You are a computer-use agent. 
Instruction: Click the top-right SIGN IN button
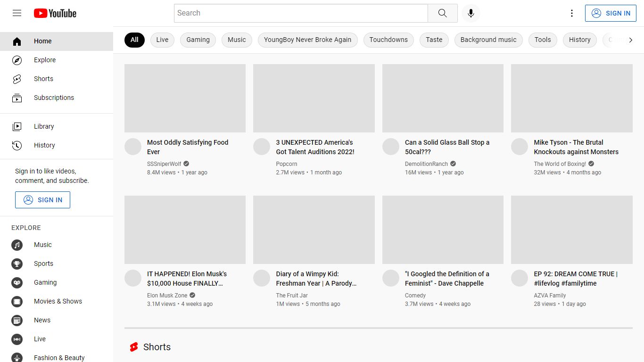(611, 13)
